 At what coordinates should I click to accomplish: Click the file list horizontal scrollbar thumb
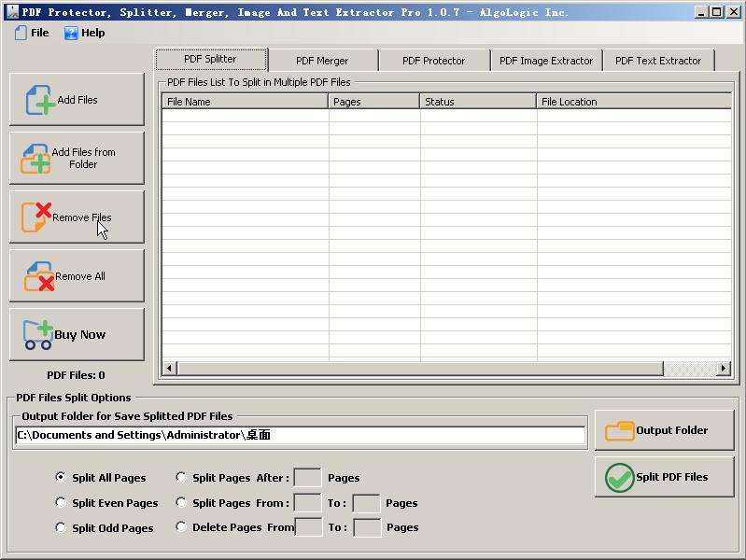(419, 368)
